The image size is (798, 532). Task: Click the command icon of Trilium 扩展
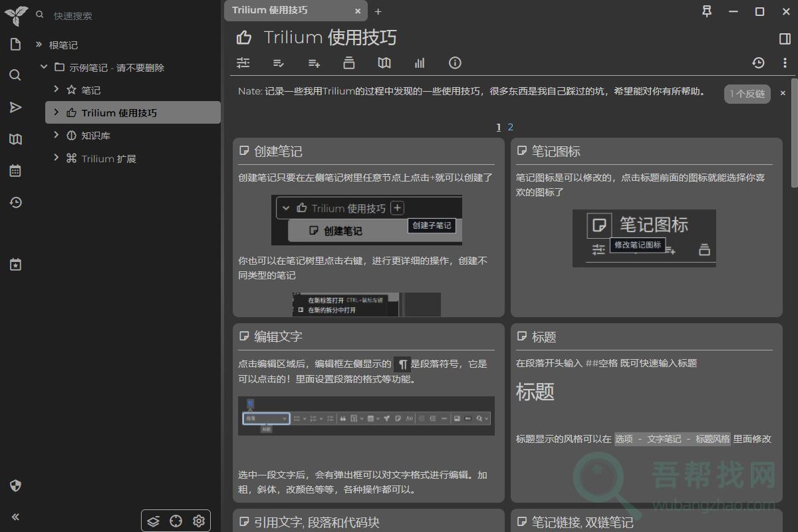[71, 158]
